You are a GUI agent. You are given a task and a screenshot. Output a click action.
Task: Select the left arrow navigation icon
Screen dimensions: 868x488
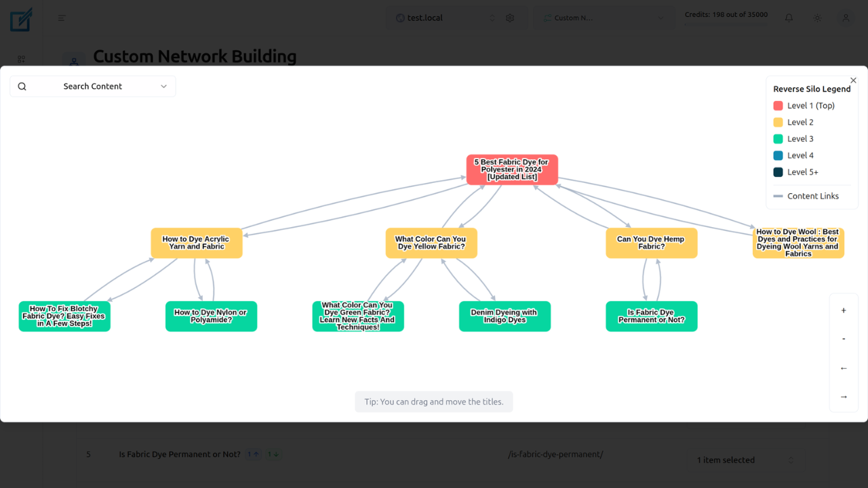point(844,368)
